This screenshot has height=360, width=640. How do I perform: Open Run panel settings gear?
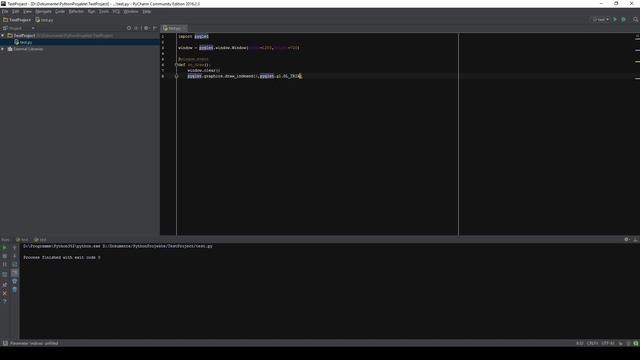pyautogui.click(x=627, y=240)
